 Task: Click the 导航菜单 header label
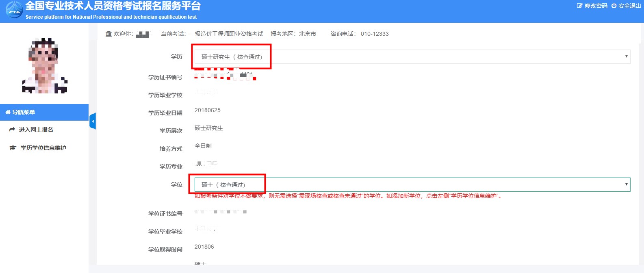point(24,112)
